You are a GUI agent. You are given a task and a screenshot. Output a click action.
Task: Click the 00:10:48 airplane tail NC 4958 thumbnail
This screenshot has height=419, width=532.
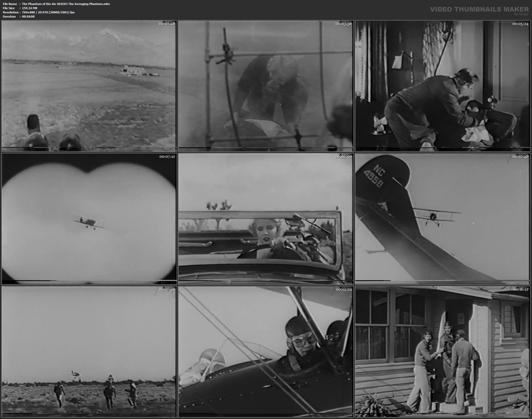(x=442, y=219)
